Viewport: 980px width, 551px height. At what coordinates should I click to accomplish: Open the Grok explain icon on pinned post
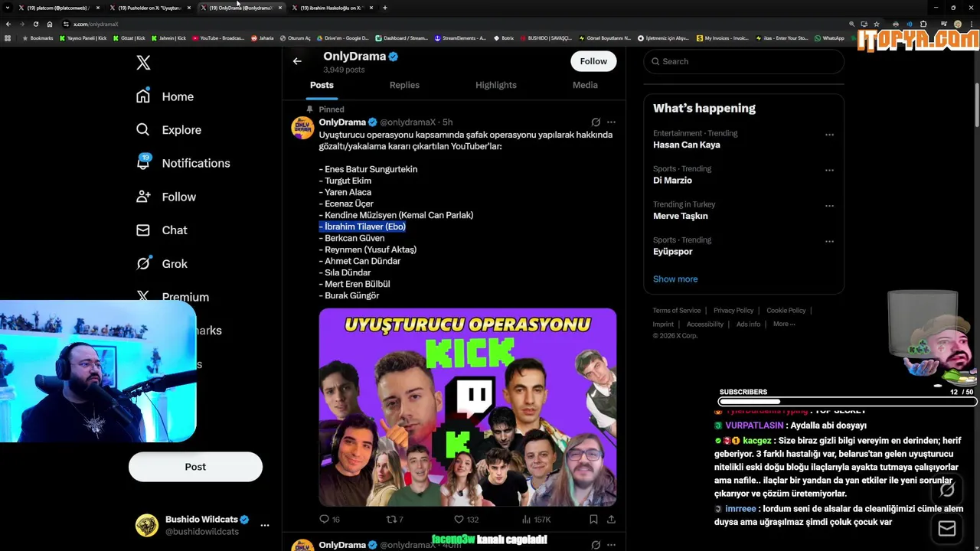pos(596,122)
